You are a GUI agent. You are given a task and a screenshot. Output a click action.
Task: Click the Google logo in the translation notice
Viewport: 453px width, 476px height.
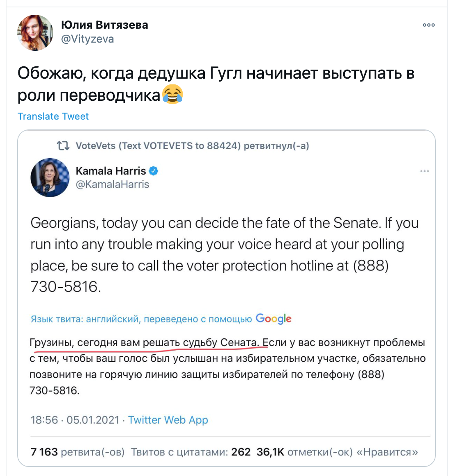[273, 319]
